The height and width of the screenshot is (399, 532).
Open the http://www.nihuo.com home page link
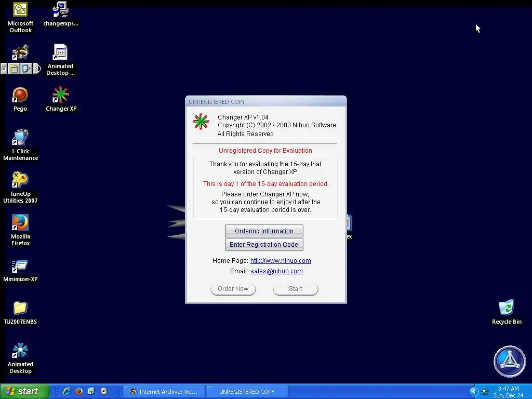[x=281, y=261]
